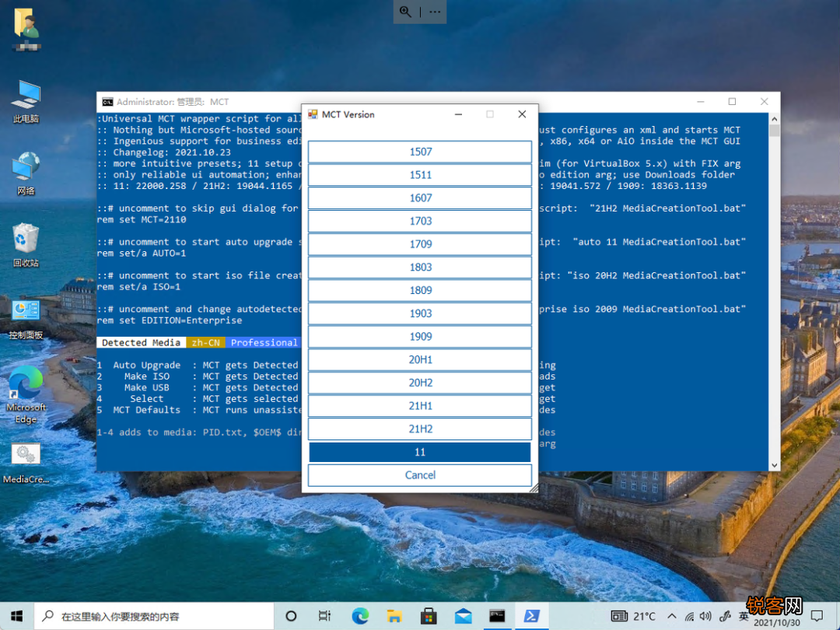The height and width of the screenshot is (630, 840).
Task: Click 'rem set EDITION=Enterprise' console line
Action: [x=170, y=320]
